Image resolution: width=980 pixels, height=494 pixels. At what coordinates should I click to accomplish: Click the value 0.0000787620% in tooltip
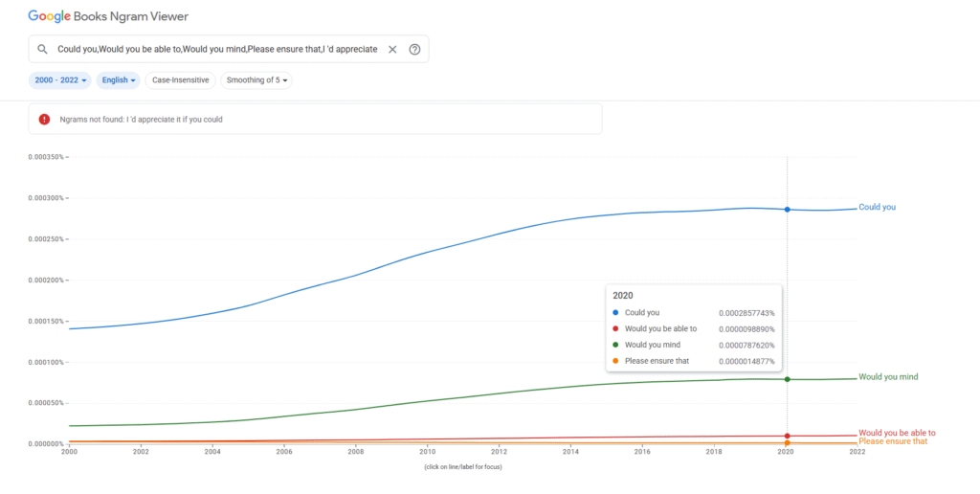pyautogui.click(x=746, y=346)
